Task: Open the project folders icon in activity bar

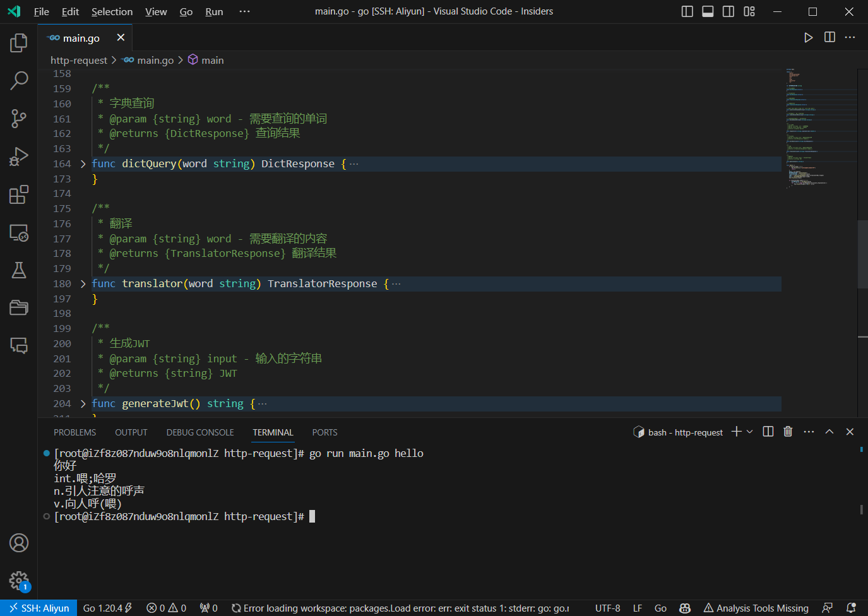Action: [x=19, y=307]
